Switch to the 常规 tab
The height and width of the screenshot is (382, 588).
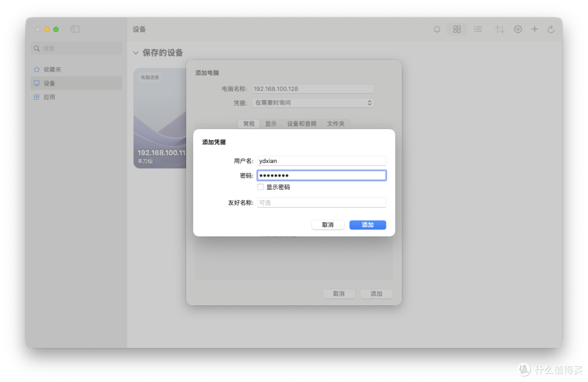click(249, 124)
